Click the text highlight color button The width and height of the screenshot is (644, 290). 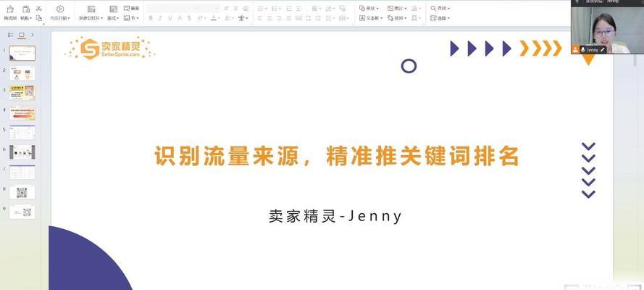point(227,18)
